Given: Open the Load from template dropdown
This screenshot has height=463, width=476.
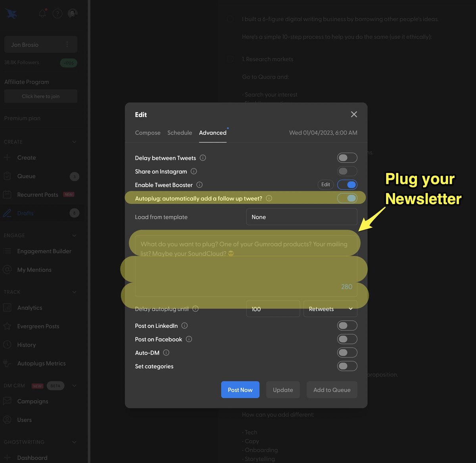Looking at the screenshot, I should pos(301,217).
